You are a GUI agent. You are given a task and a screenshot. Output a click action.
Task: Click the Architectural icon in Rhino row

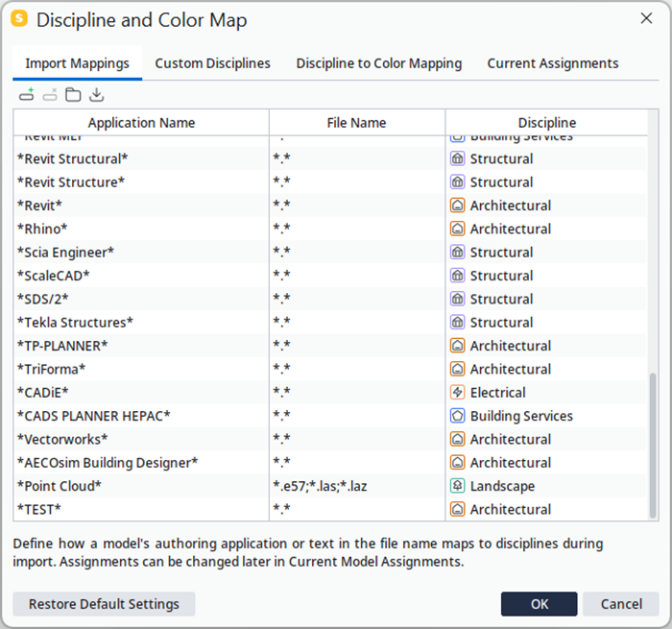pos(457,229)
